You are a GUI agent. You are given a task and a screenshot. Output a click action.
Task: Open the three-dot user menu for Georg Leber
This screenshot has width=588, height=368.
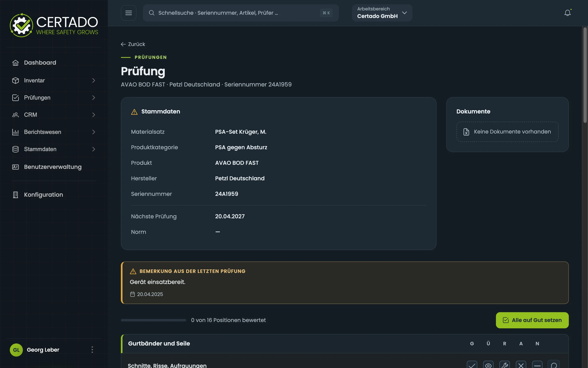(92, 350)
